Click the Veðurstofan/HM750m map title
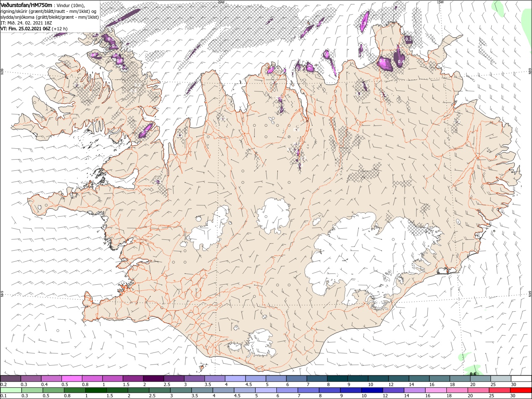This screenshot has width=532, height=399. click(x=26, y=5)
